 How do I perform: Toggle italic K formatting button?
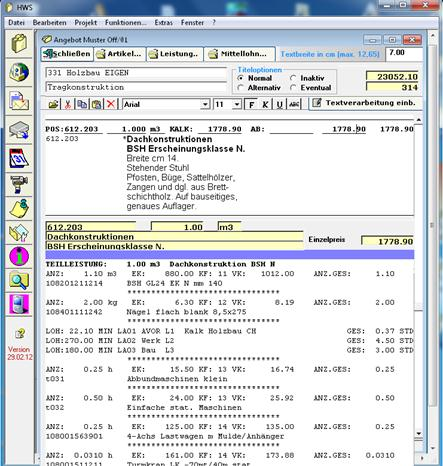coord(265,104)
